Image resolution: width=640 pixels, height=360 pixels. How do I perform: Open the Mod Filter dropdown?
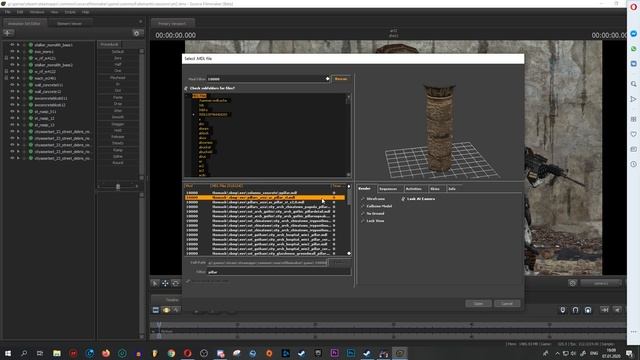[327, 79]
